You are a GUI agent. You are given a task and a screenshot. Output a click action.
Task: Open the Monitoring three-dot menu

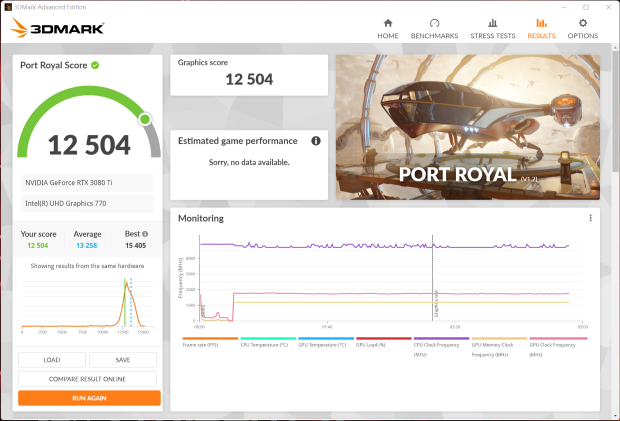point(590,218)
